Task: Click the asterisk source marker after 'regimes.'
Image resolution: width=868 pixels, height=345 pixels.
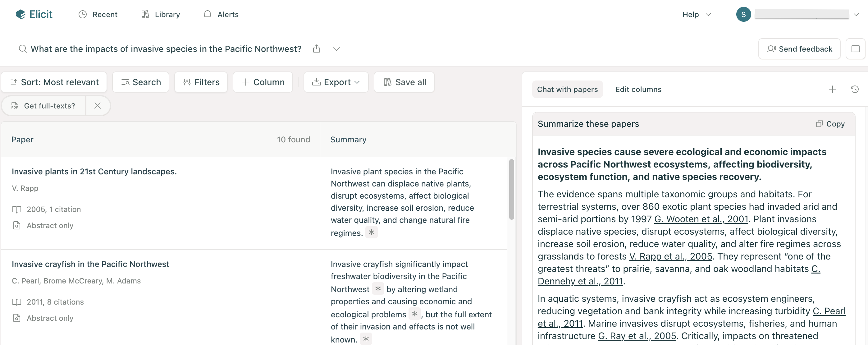Action: [371, 232]
